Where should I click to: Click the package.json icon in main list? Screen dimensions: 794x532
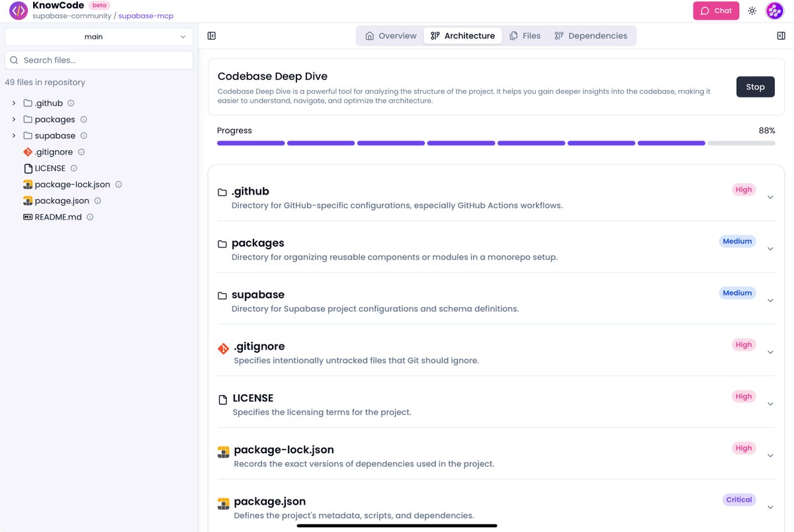223,504
